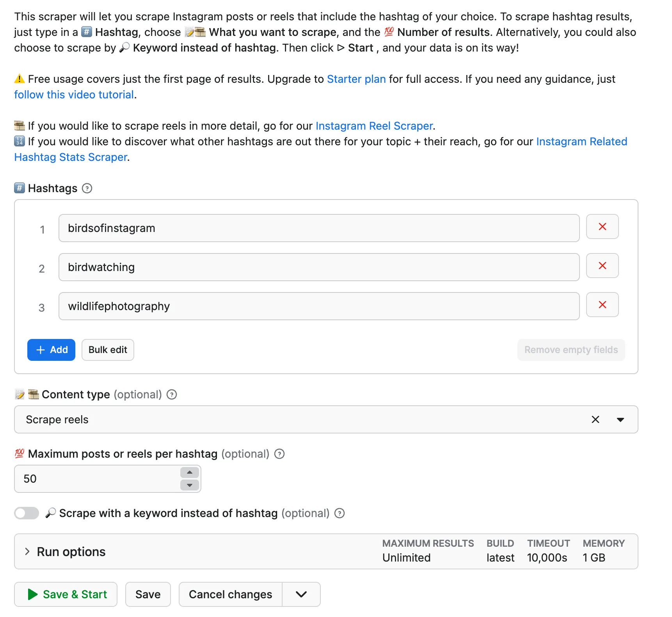Click the Add hashtag button
Viewport: 672px width, 617px height.
coord(51,350)
